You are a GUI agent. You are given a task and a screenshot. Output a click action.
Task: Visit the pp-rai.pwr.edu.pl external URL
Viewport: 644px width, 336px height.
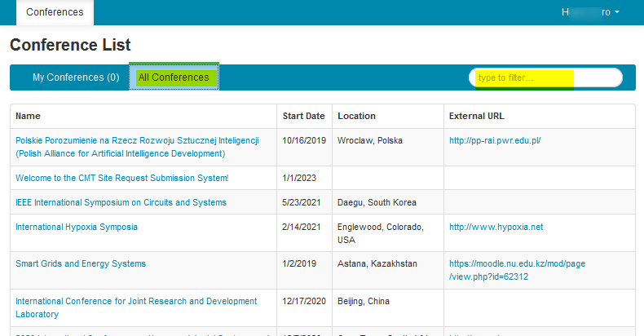click(495, 140)
